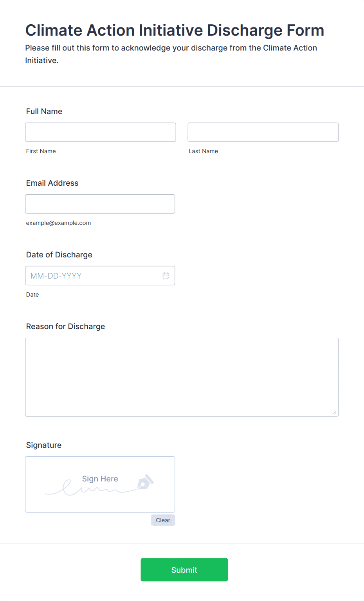
Task: Click the First Name input field
Action: point(101,132)
